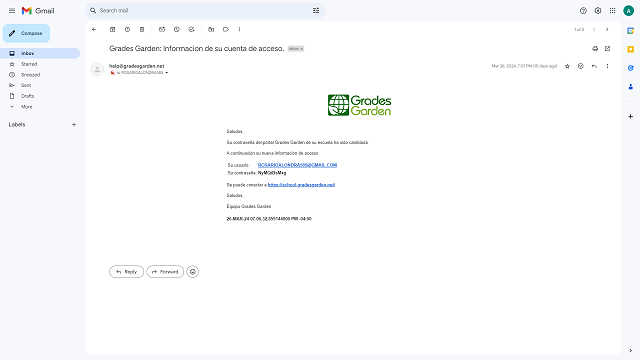
Task: Open the ROSARIOALONDRA gmail address link
Action: coord(297,165)
